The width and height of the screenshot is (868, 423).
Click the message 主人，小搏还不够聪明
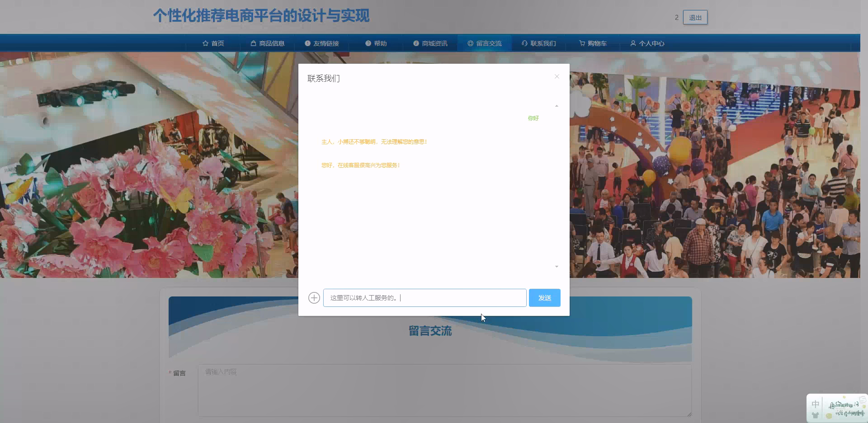[374, 141]
